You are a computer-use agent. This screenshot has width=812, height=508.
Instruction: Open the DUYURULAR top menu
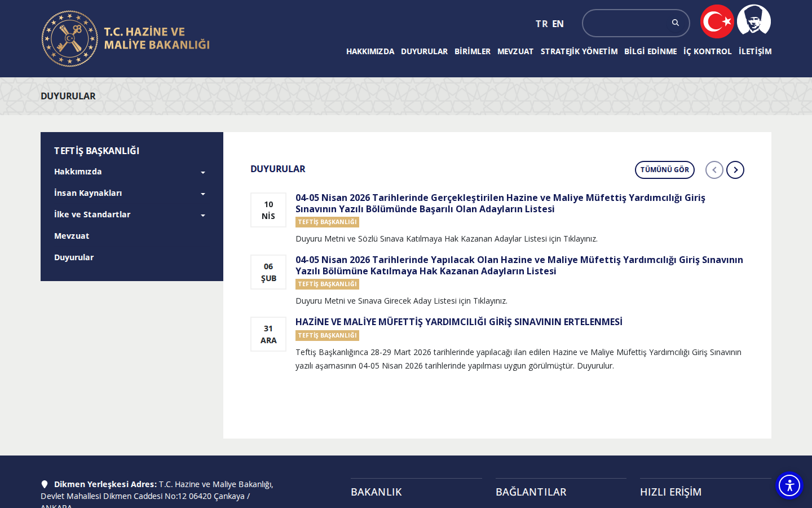coord(424,51)
